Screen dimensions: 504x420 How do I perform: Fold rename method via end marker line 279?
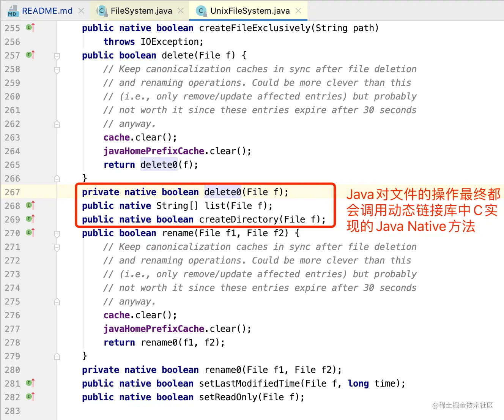(57, 356)
